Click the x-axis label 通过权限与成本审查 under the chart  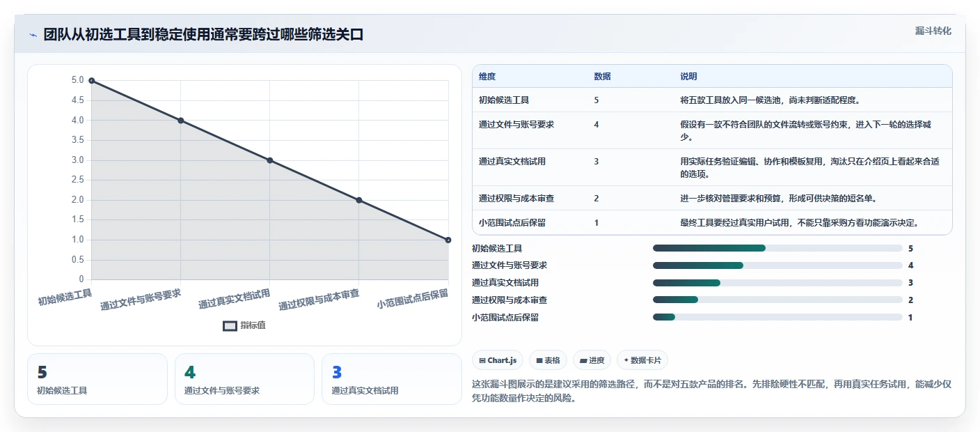coord(319,300)
